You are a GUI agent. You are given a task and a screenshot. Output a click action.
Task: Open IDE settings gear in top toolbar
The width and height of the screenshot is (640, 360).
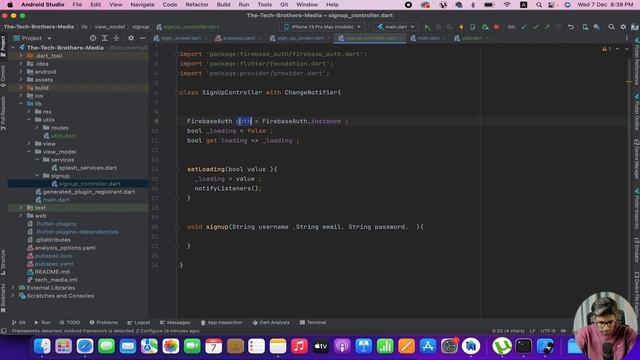623,27
